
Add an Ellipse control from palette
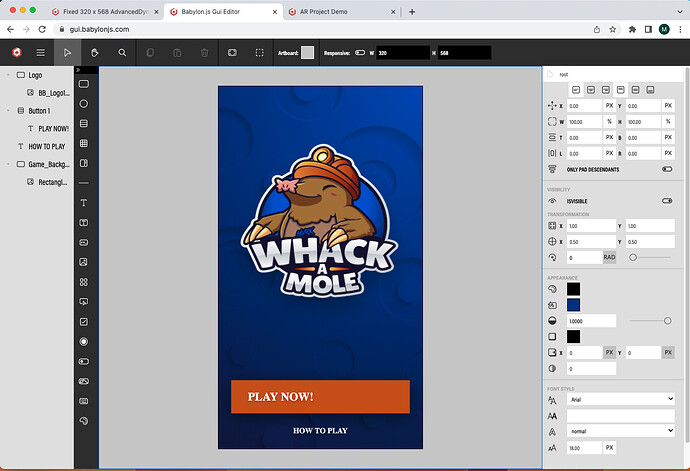pyautogui.click(x=84, y=103)
